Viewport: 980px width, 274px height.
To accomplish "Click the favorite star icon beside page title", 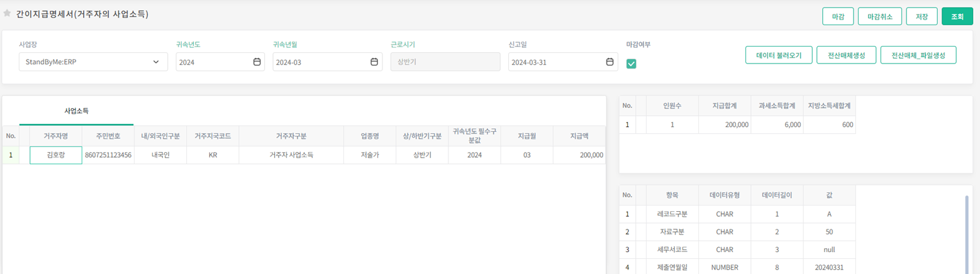I will [x=8, y=13].
